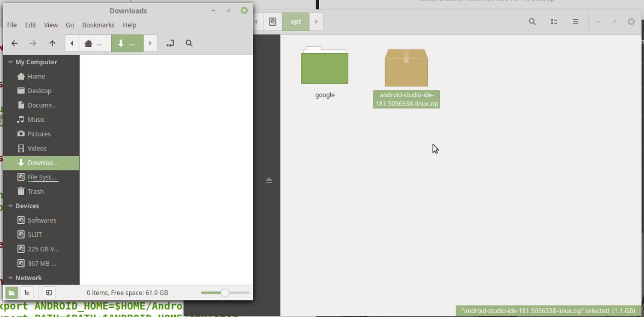Expand the Network section
Screen dimensions: 644x317
tap(10, 277)
